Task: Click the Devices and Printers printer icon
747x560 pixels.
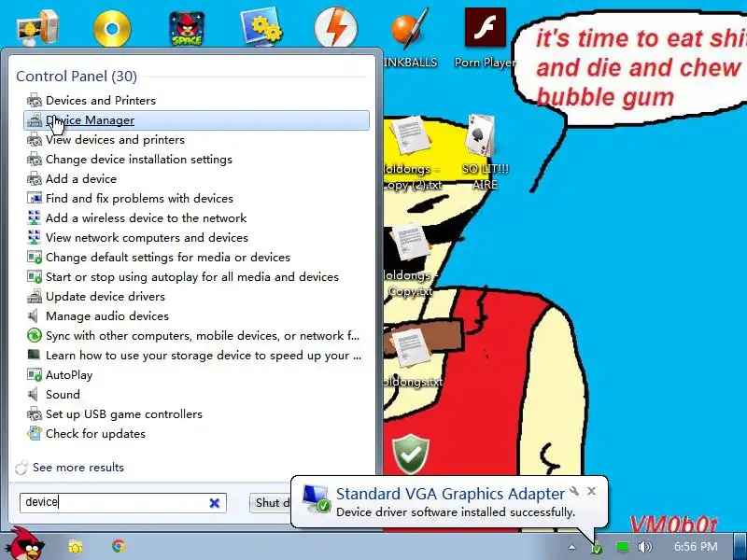Action: 35,101
